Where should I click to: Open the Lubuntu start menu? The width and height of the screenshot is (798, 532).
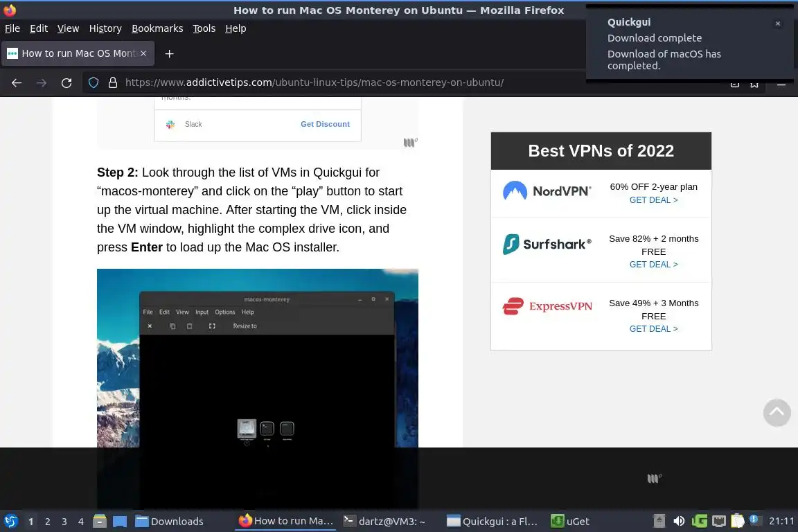tap(10, 521)
